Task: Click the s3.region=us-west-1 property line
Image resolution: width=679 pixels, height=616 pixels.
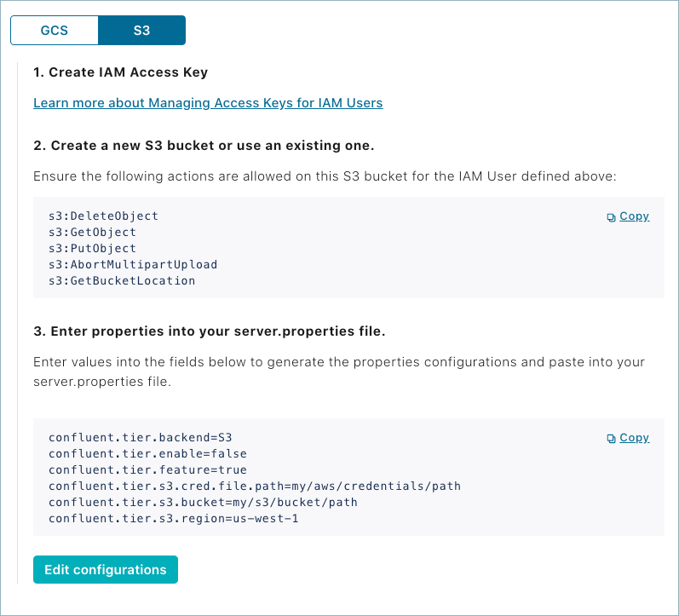Action: [x=174, y=519]
